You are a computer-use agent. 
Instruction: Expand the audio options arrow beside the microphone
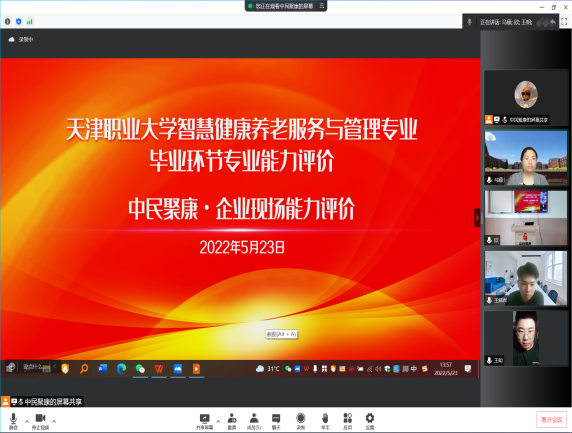coord(27,421)
